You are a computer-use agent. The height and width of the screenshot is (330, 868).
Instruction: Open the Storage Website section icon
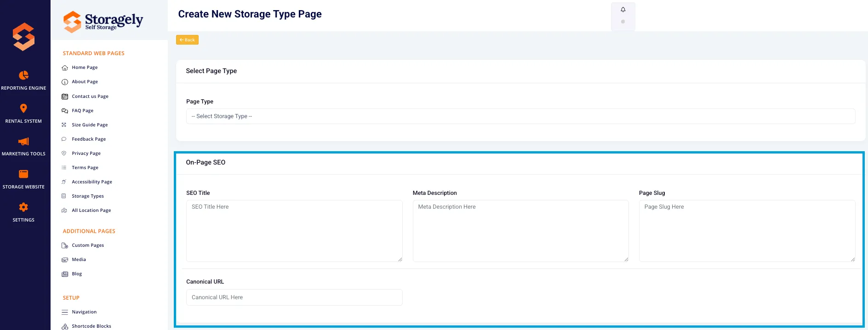(23, 174)
